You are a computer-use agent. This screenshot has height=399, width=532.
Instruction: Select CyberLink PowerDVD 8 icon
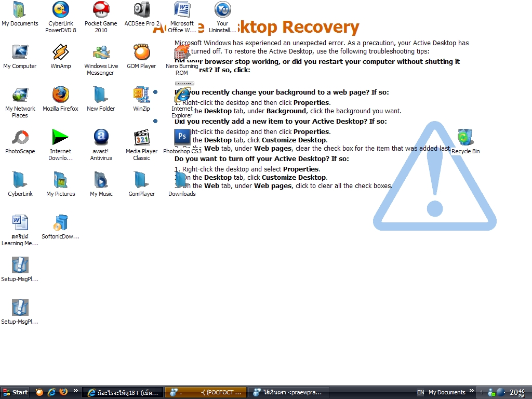tap(60, 17)
